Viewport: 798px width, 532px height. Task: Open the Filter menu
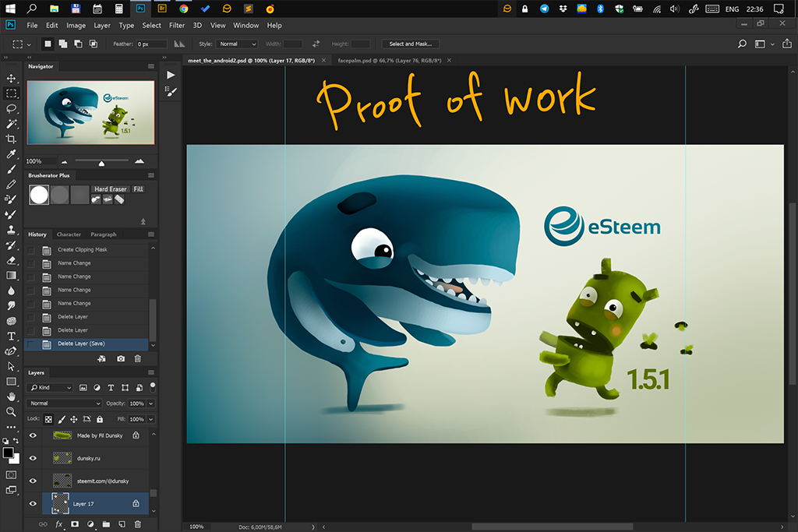coord(177,26)
